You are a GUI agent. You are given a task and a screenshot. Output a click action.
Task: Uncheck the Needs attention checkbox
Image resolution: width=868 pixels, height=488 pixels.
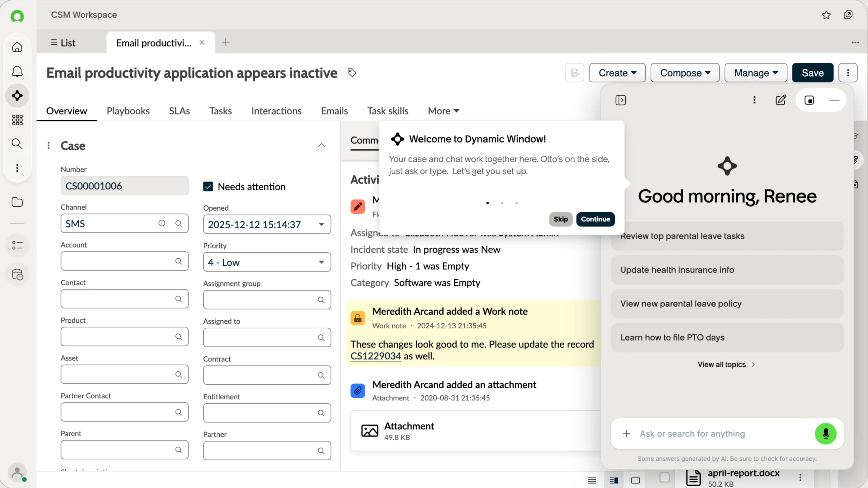click(208, 187)
